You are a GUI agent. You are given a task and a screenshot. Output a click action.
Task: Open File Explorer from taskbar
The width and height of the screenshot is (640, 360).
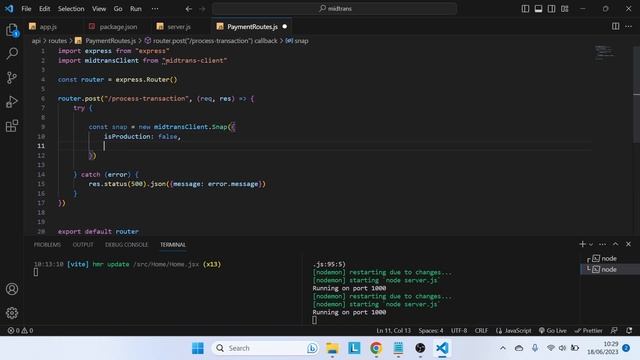332,348
